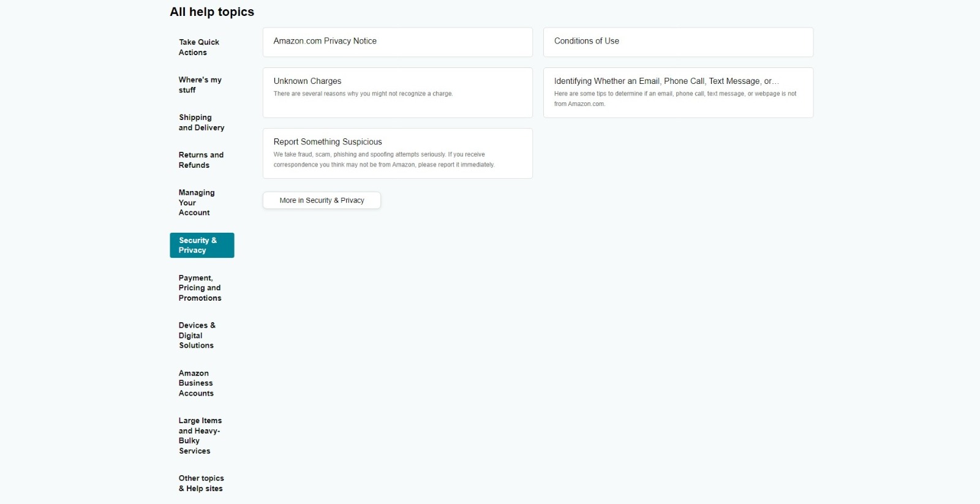
Task: Click the 'We take fraud, scam, phishing' description
Action: 383,159
